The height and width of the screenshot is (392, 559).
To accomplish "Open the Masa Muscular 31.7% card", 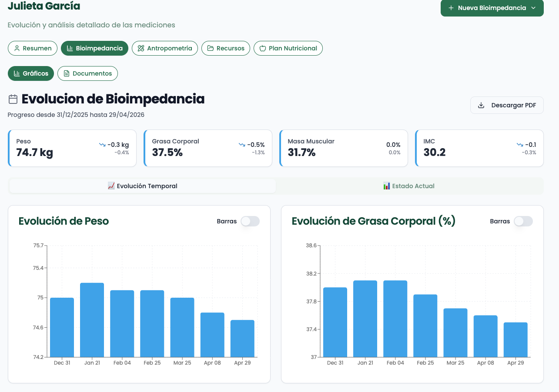I will point(344,148).
